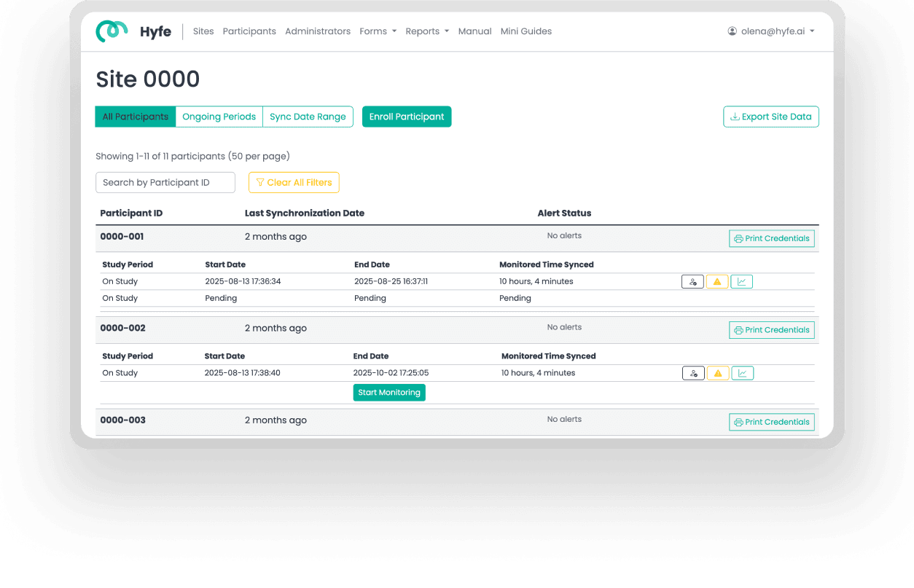914x588 pixels.
Task: Start Monitoring for participant 0000-002
Action: click(389, 392)
